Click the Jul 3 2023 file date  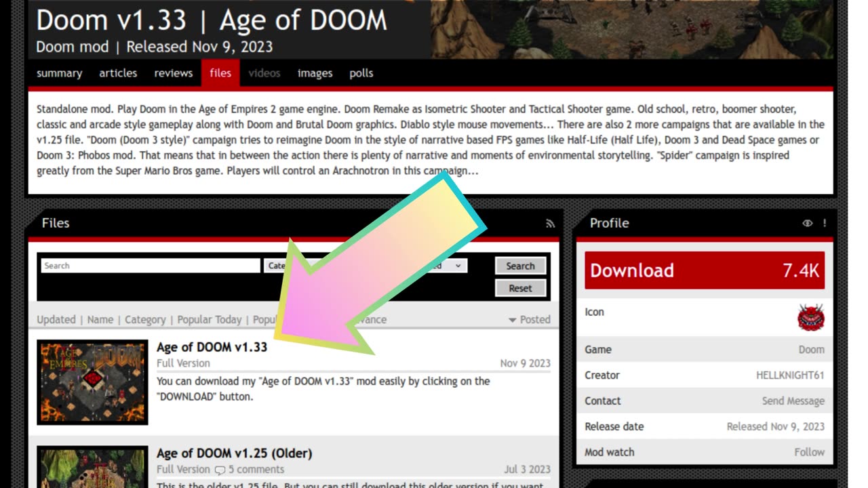click(x=528, y=470)
